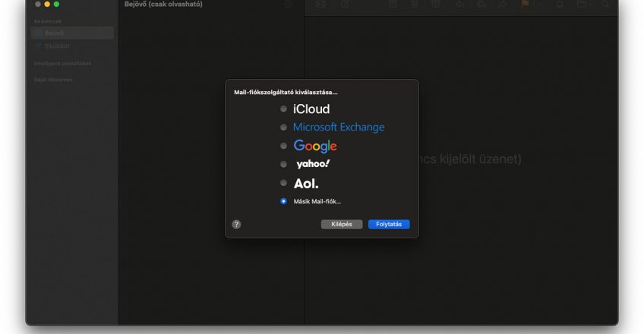Click the Reply All toolbar icon
Image resolution: width=644 pixels, height=334 pixels.
click(481, 4)
